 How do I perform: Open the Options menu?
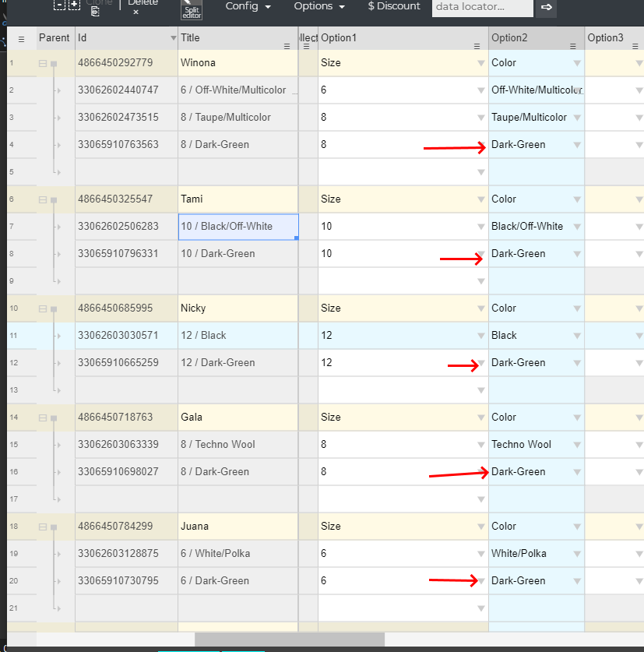318,6
